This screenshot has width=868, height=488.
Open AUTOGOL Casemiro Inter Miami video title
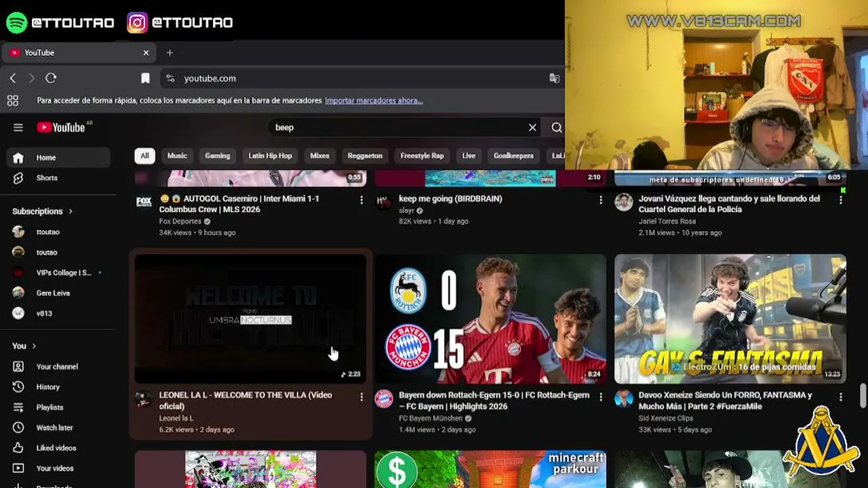click(x=239, y=204)
